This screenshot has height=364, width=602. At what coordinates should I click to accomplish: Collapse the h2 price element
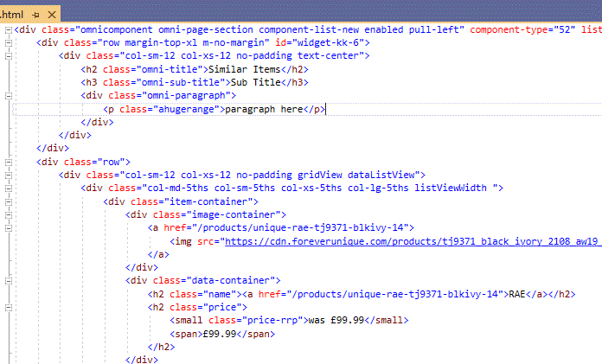pos(8,307)
